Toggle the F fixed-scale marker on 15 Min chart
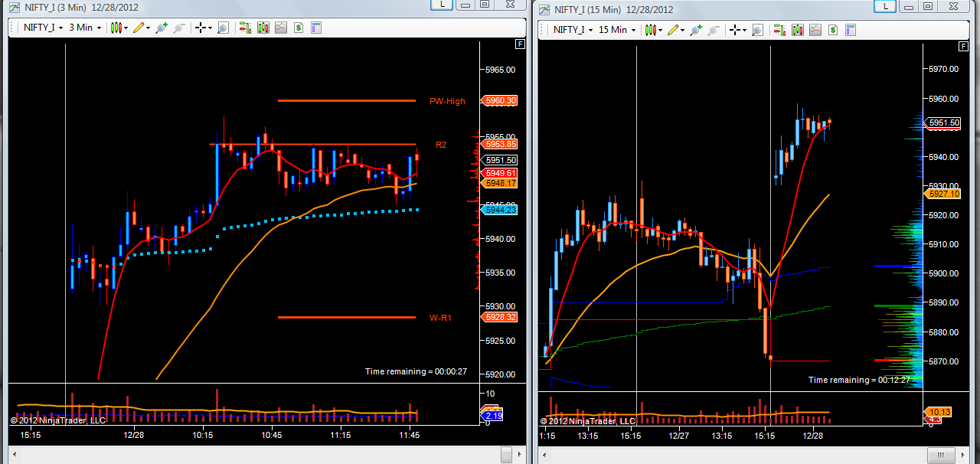This screenshot has width=980, height=464. point(963,47)
